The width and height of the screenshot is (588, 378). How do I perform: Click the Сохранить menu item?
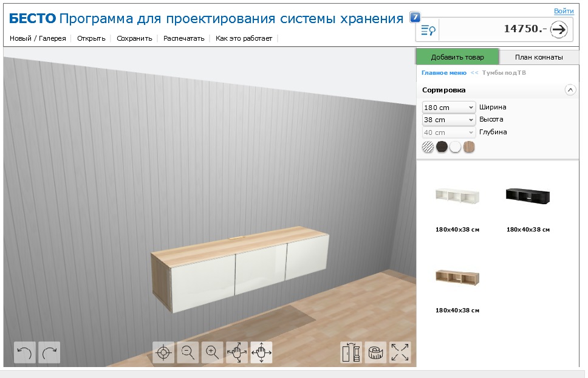coord(134,38)
